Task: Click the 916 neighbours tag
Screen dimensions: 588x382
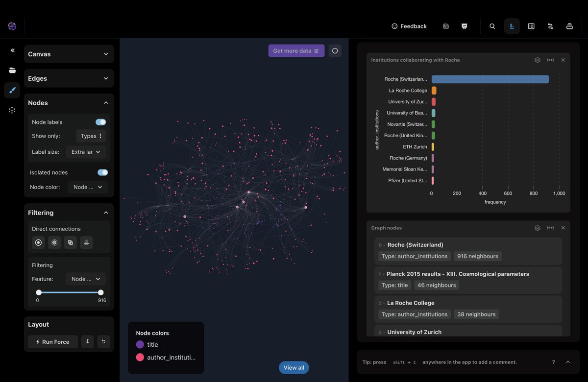Action: click(x=478, y=256)
